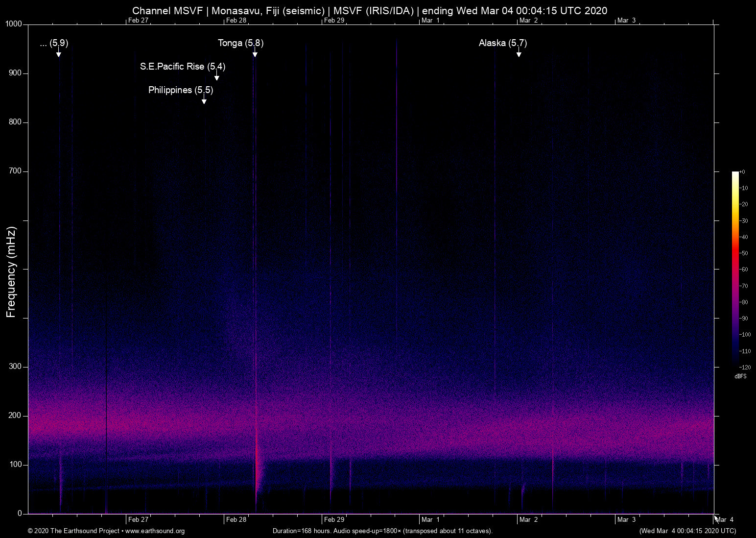Image resolution: width=756 pixels, height=538 pixels.
Task: Click 'Feb 27' on the top time axis
Action: (138, 21)
